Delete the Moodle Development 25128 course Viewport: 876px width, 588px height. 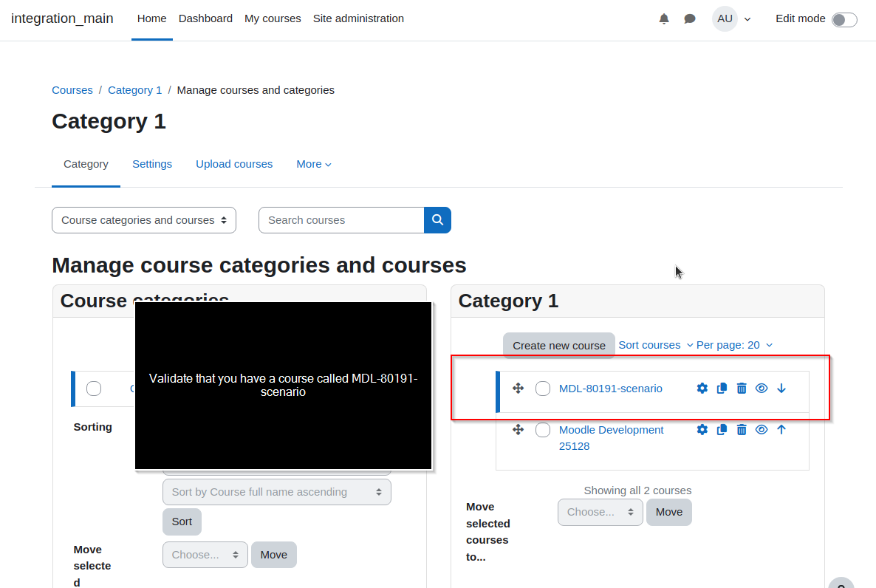click(742, 430)
